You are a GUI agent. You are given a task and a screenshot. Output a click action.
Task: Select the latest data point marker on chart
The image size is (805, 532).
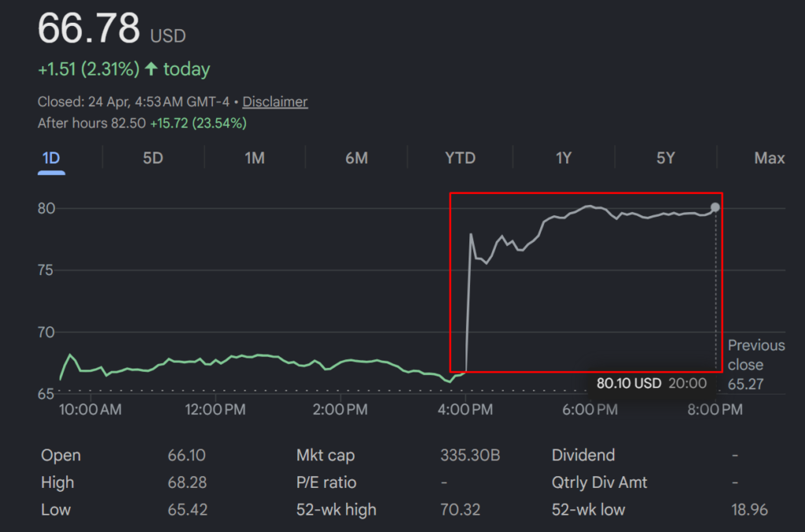(x=715, y=207)
